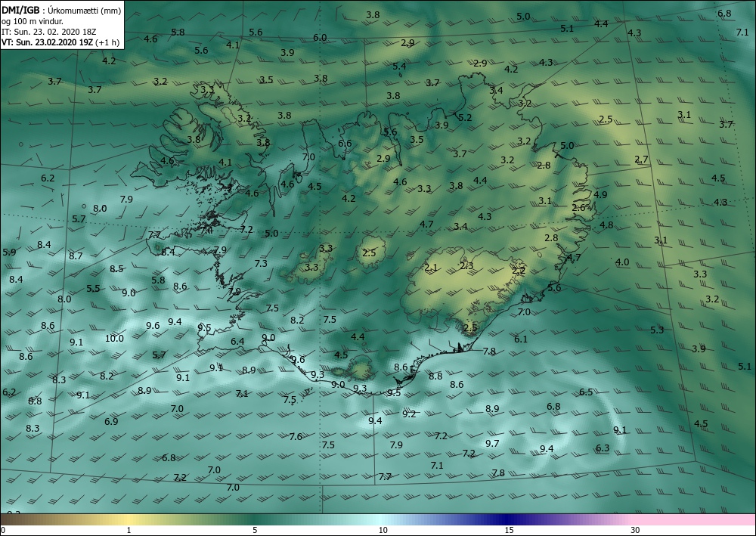Image resolution: width=756 pixels, height=536 pixels.
Task: Click the '6.4' value on the map
Action: tap(237, 342)
